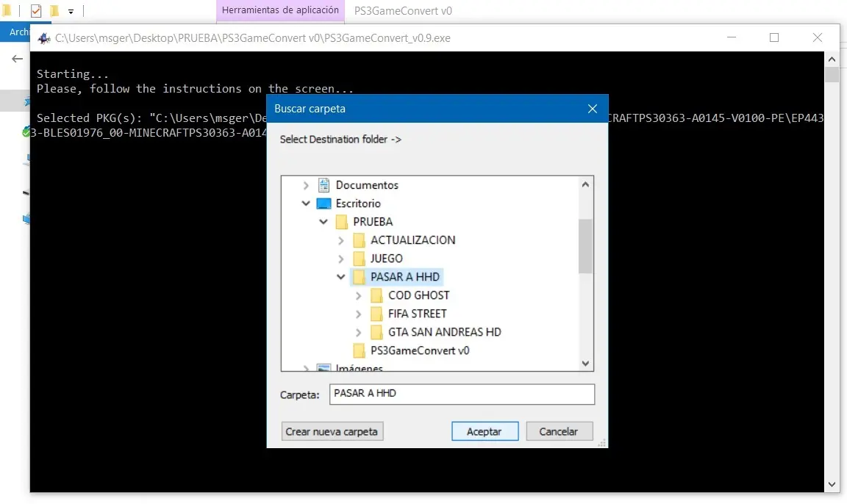The width and height of the screenshot is (847, 504).
Task: Click the Aceptar button
Action: point(485,431)
